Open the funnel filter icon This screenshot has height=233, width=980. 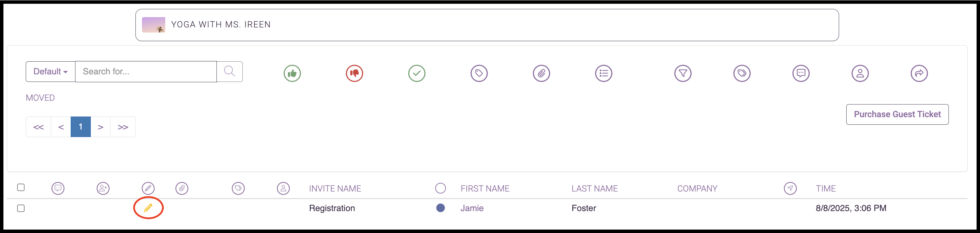tap(683, 73)
